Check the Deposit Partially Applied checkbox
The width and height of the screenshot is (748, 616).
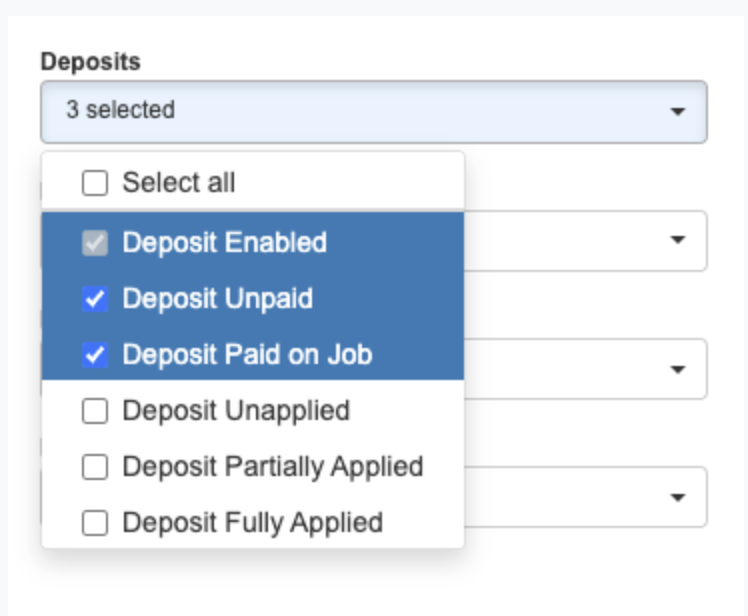point(95,467)
